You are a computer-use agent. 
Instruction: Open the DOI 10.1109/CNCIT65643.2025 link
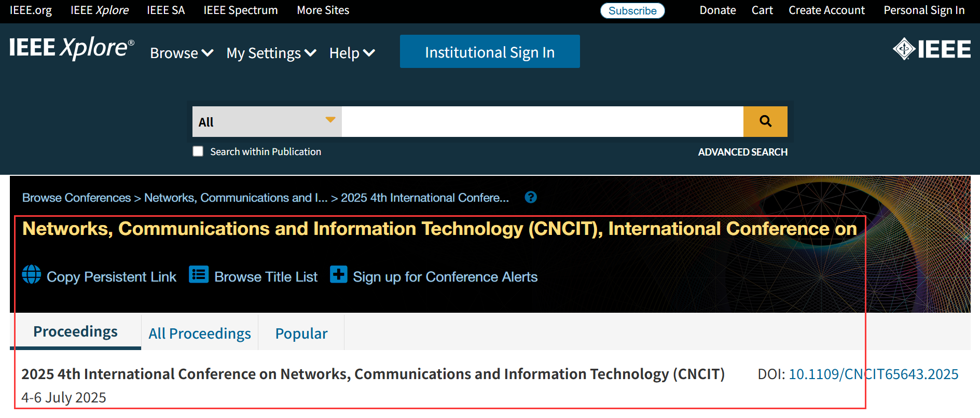pos(873,374)
